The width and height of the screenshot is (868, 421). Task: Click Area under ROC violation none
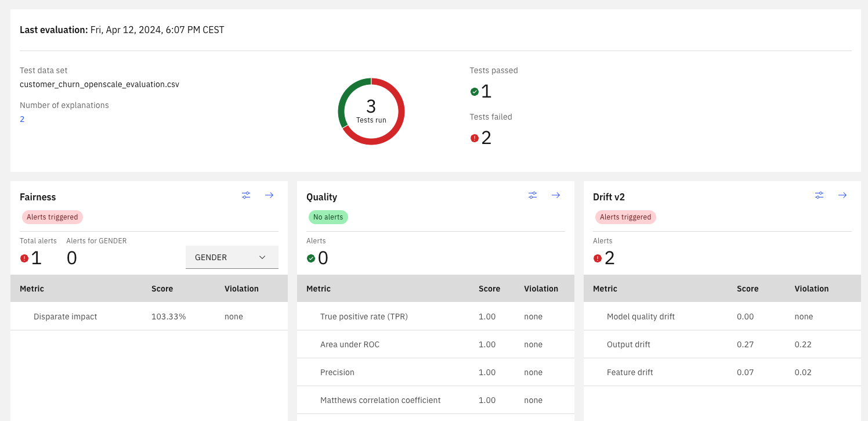pos(533,344)
